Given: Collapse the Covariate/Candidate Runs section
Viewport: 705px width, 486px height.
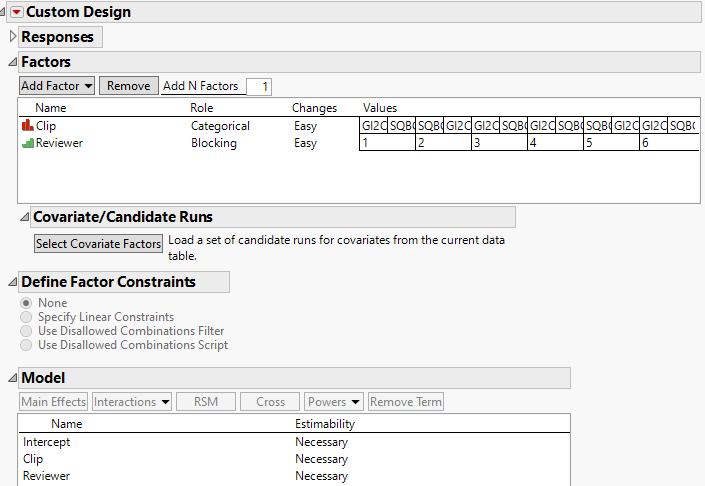Looking at the screenshot, I should 25,217.
